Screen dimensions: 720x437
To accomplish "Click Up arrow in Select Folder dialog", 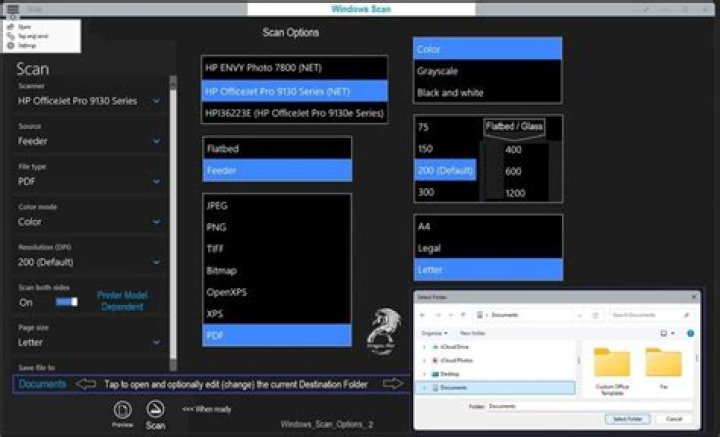I will pos(463,315).
